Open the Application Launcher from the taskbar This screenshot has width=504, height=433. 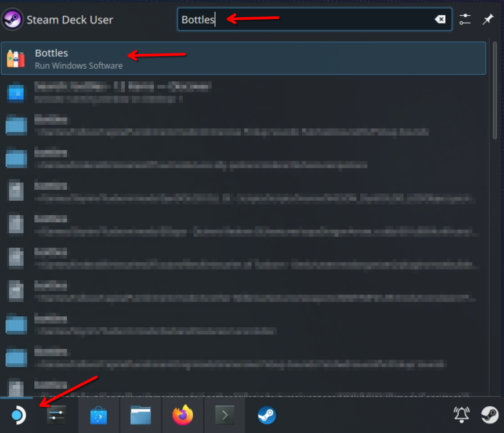(x=17, y=415)
